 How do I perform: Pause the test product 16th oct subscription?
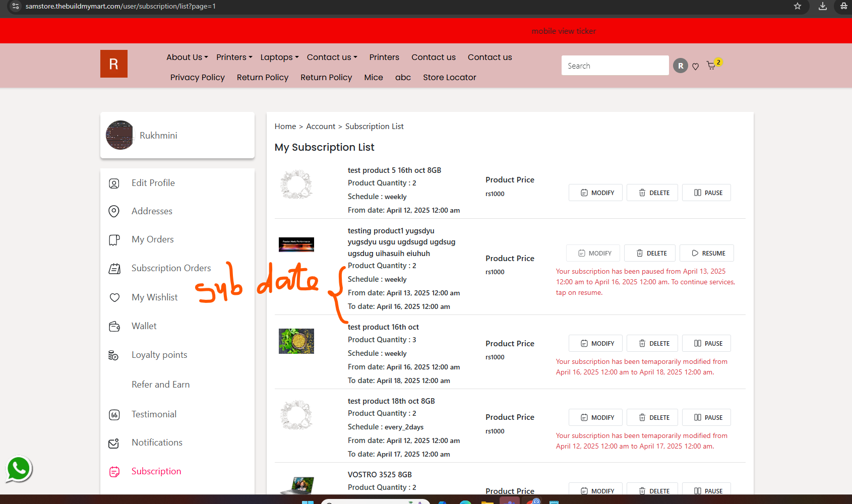[x=706, y=343]
